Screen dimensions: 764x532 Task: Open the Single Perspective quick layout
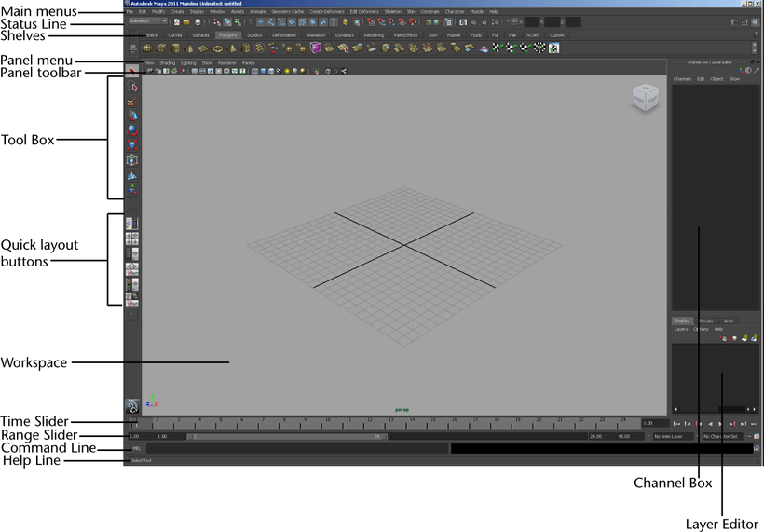tap(132, 224)
